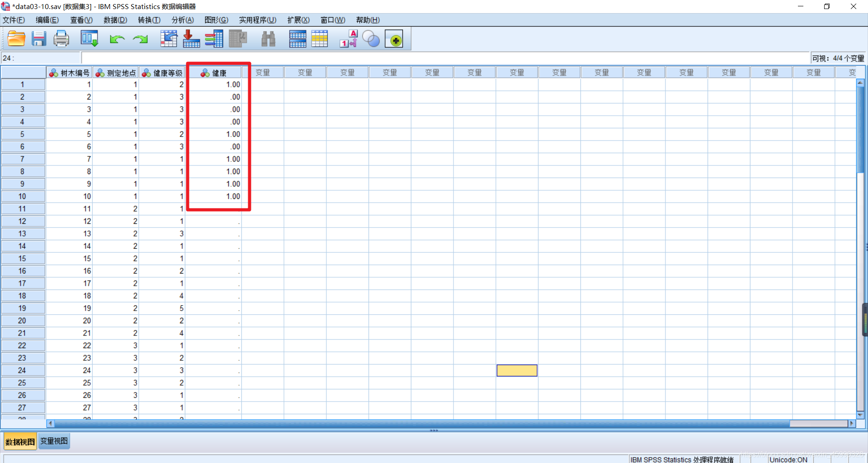Open the 转换(T) menu

click(149, 20)
